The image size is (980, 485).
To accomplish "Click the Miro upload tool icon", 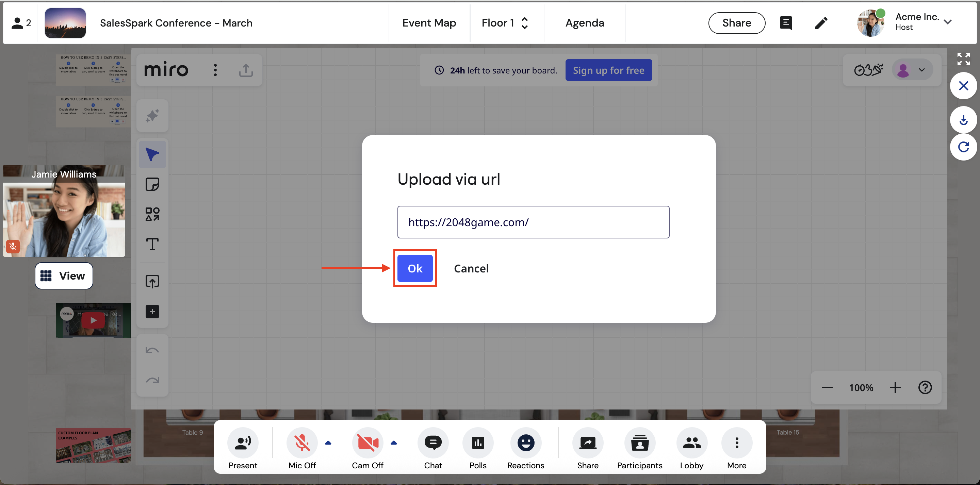I will pyautogui.click(x=152, y=282).
